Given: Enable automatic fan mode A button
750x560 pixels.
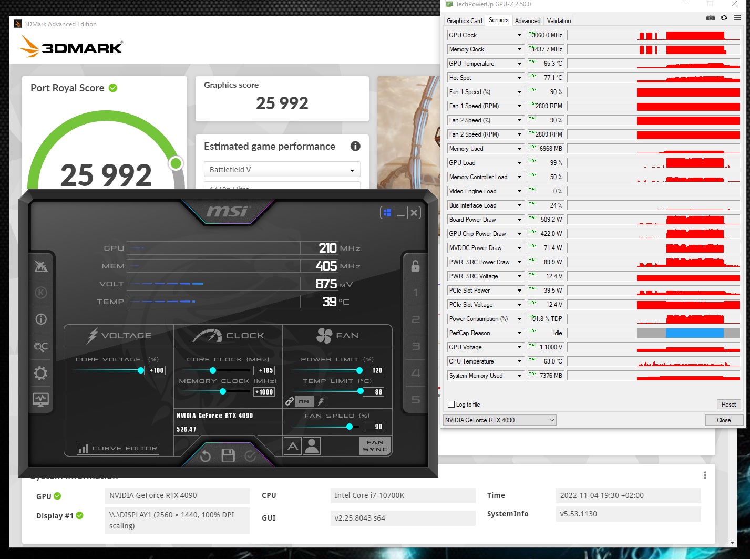Looking at the screenshot, I should point(293,446).
